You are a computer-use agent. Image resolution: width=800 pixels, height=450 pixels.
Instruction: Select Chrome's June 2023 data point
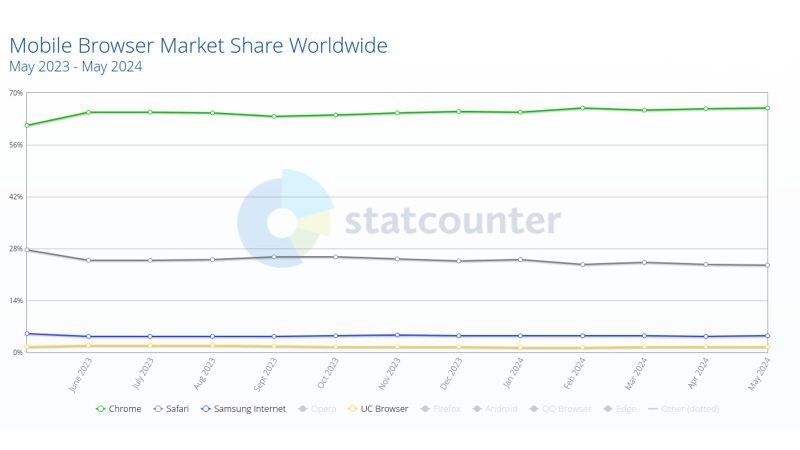89,112
